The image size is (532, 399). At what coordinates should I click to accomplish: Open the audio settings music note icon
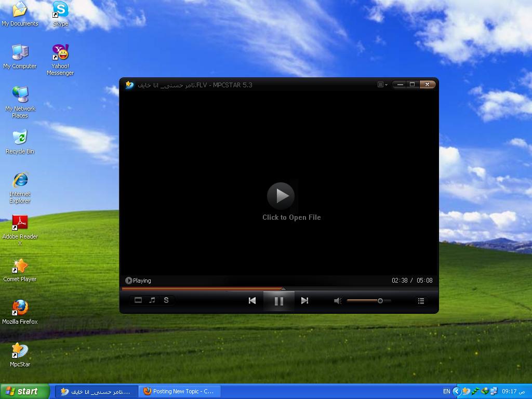tap(152, 300)
